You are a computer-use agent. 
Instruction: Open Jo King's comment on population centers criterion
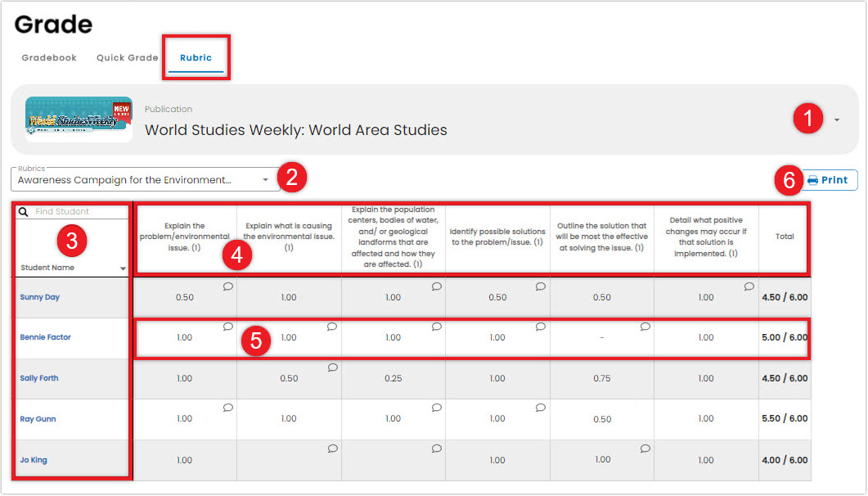click(437, 449)
